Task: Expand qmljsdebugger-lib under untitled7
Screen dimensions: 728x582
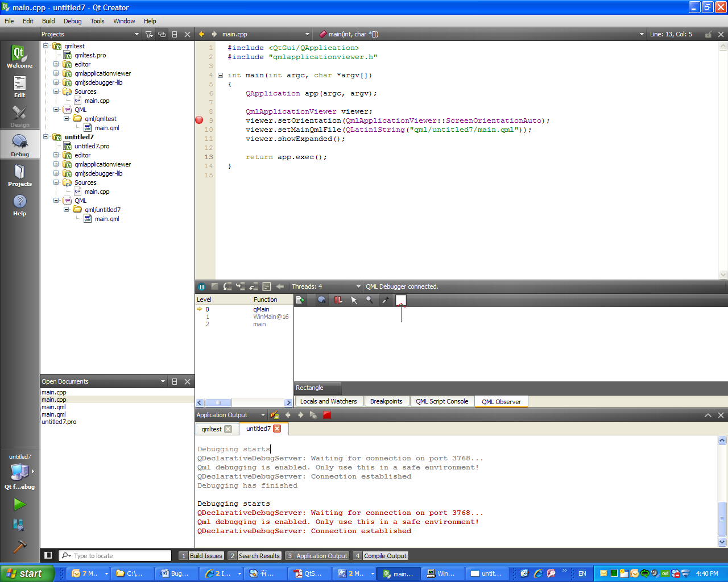Action: pos(56,173)
